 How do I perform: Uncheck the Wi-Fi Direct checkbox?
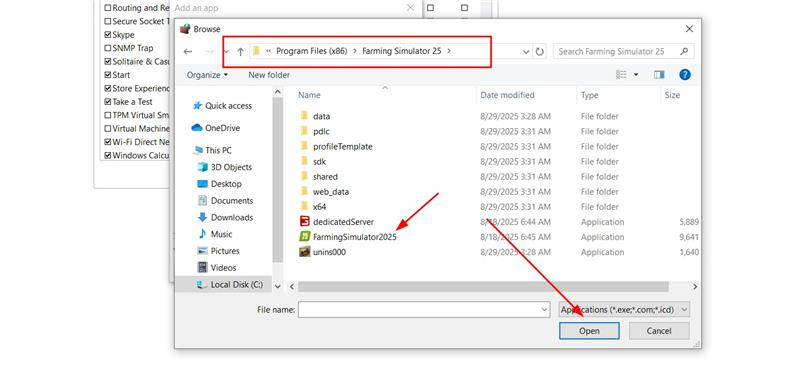pyautogui.click(x=108, y=142)
